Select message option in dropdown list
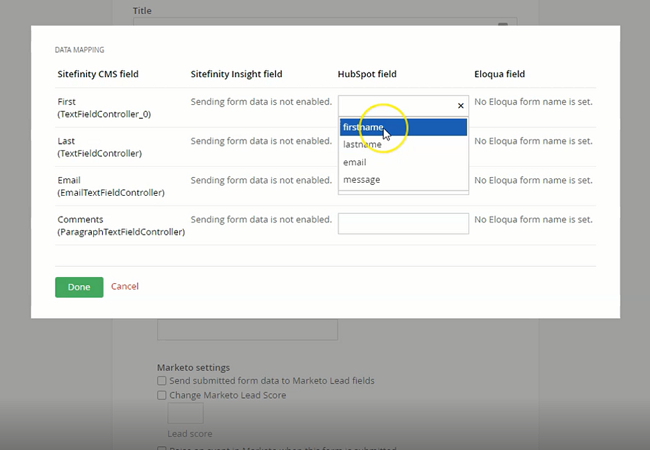The image size is (650, 450). click(x=403, y=179)
